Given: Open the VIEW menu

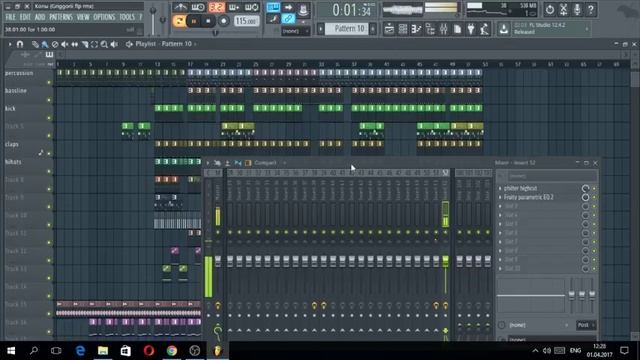Looking at the screenshot, I should coord(83,17).
